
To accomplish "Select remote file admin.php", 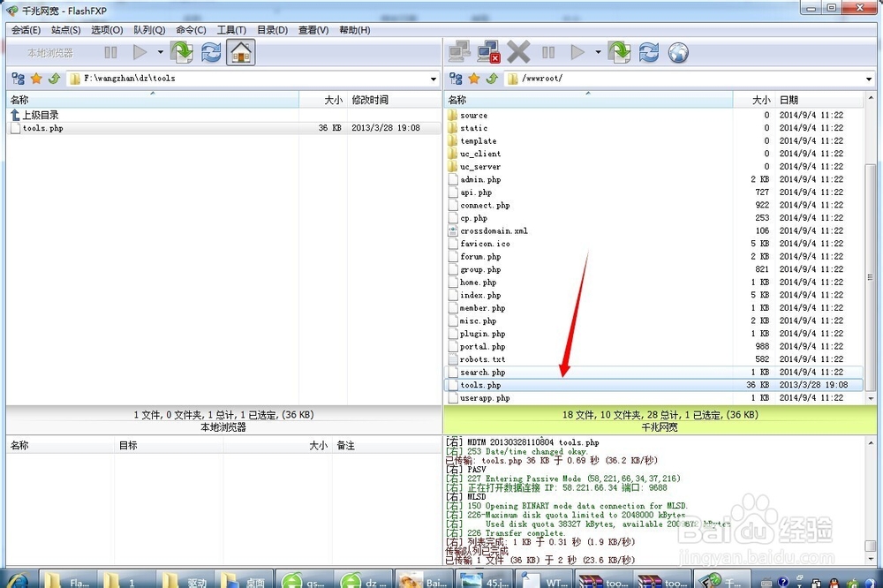I will coord(653,180).
